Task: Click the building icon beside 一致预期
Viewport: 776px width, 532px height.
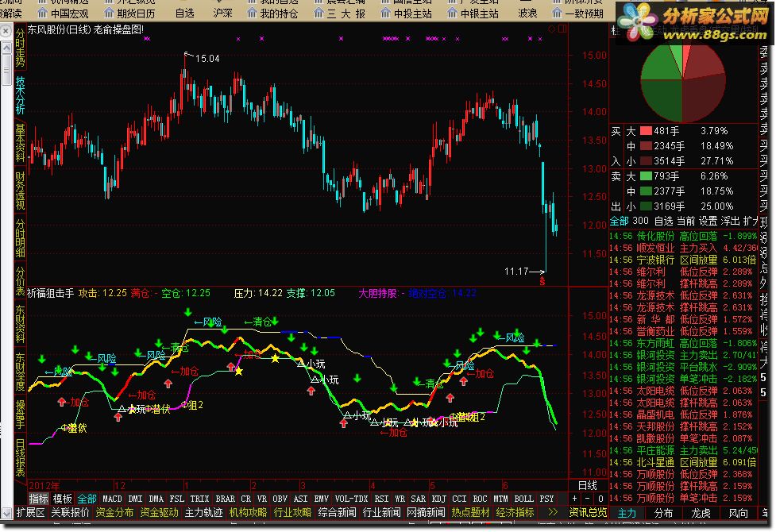Action: pyautogui.click(x=558, y=13)
